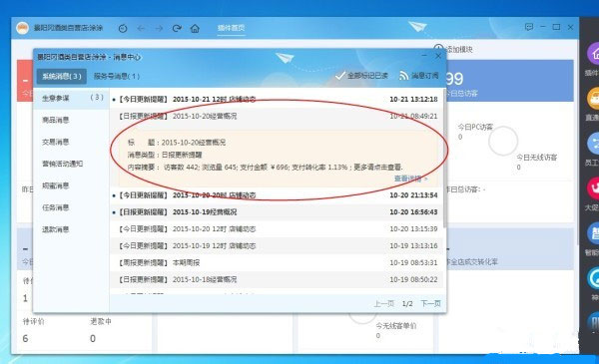Viewport: 599px width, 364px height.
Task: Open orange 直通车 icon in right dock
Action: coord(593,99)
